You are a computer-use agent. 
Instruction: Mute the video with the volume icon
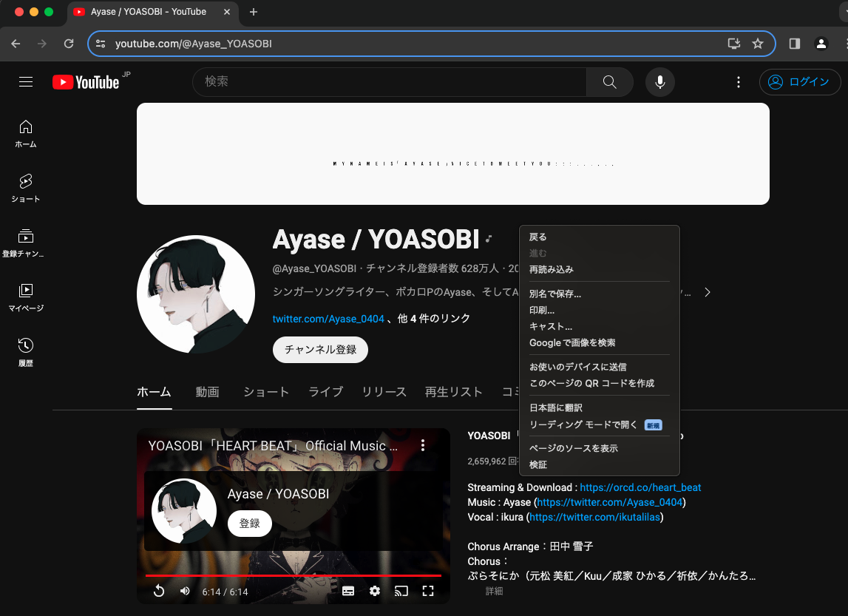(x=185, y=591)
